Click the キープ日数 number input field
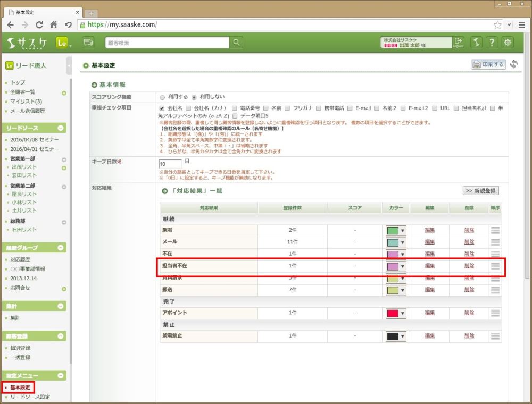The height and width of the screenshot is (404, 532). pos(170,164)
